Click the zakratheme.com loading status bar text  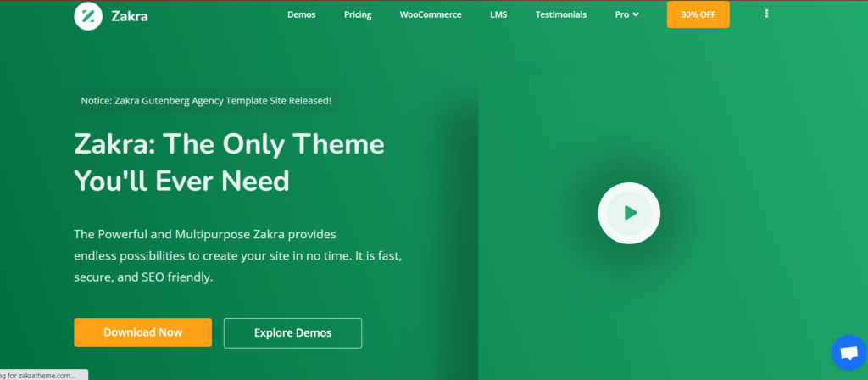pyautogui.click(x=37, y=375)
